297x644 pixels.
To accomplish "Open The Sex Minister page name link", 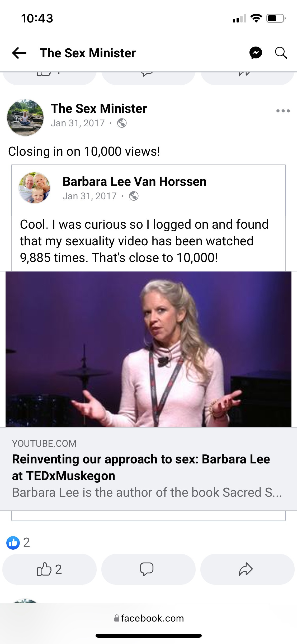I will click(99, 109).
